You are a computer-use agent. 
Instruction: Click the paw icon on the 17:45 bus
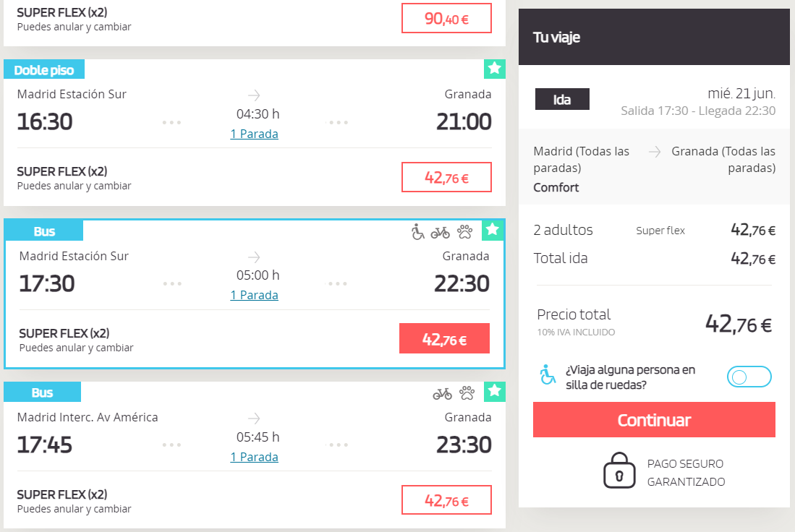(467, 393)
